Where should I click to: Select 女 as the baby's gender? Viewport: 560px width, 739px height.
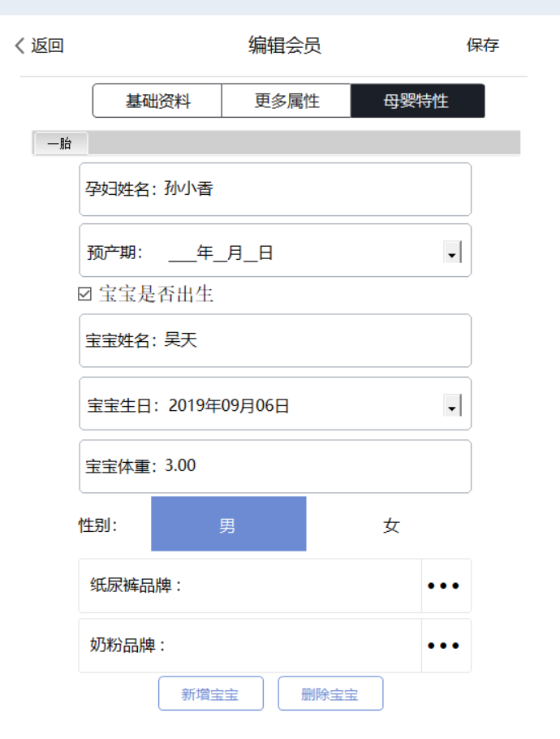click(390, 524)
